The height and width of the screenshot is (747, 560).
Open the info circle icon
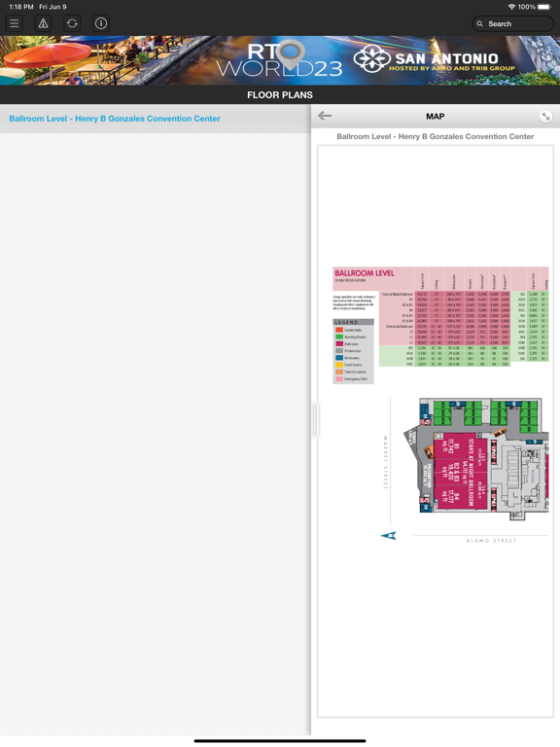[101, 23]
